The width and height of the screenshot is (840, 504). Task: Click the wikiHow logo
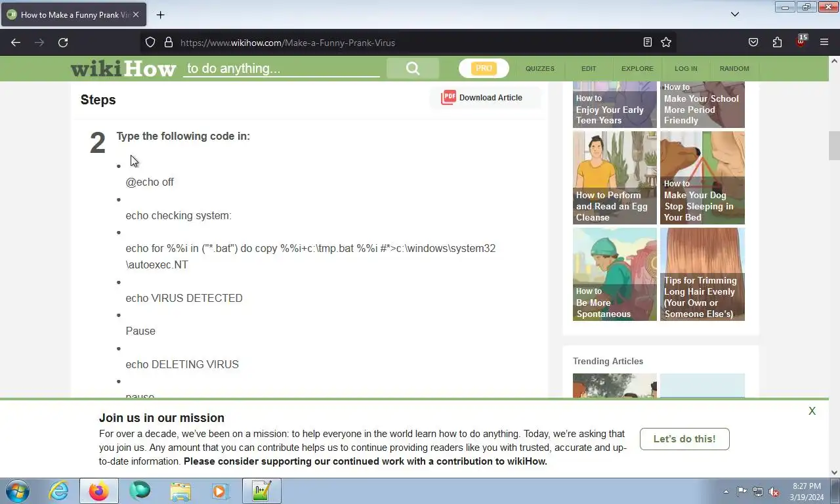click(123, 68)
